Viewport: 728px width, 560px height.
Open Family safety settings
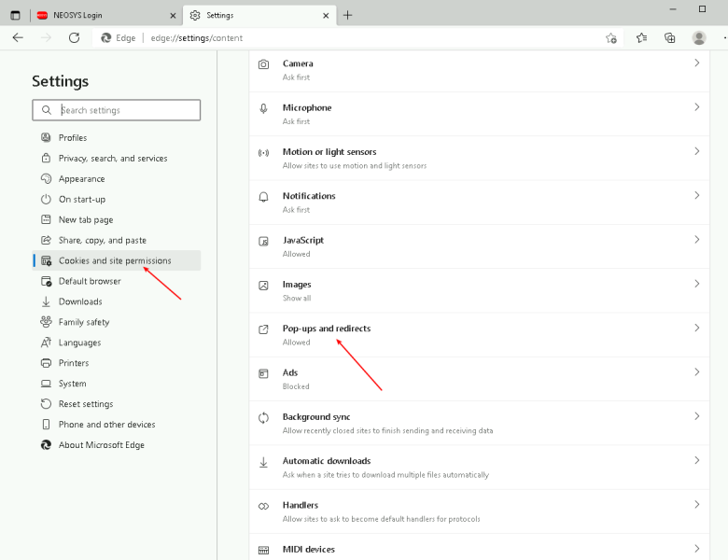click(117, 322)
